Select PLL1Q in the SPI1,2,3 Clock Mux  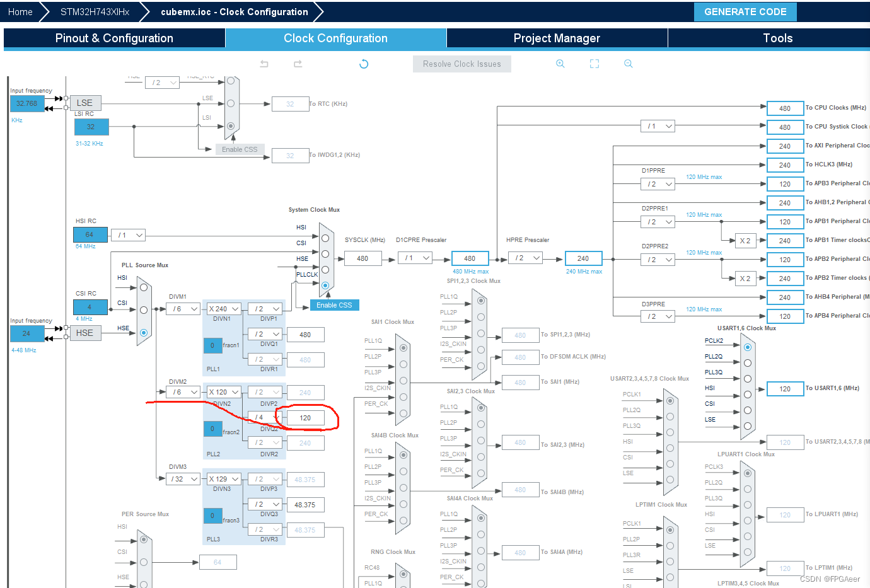point(481,301)
